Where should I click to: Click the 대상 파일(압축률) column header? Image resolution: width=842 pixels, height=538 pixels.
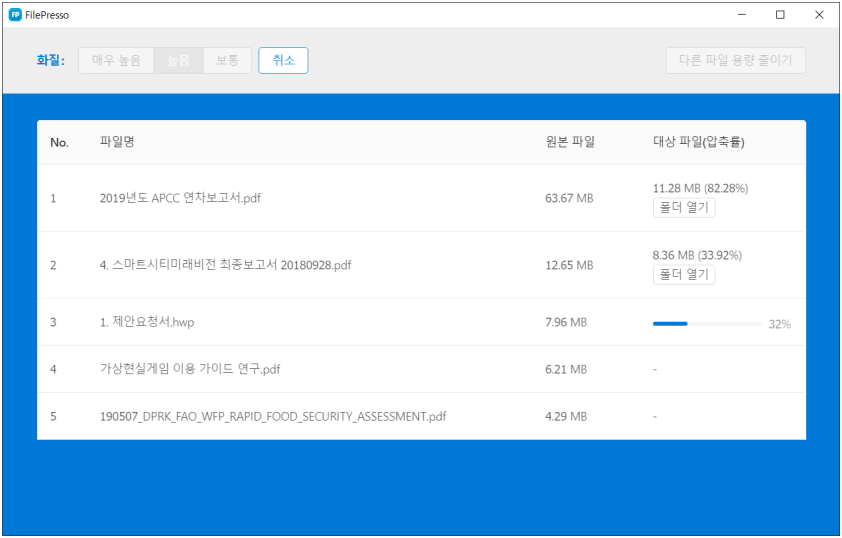(x=698, y=142)
